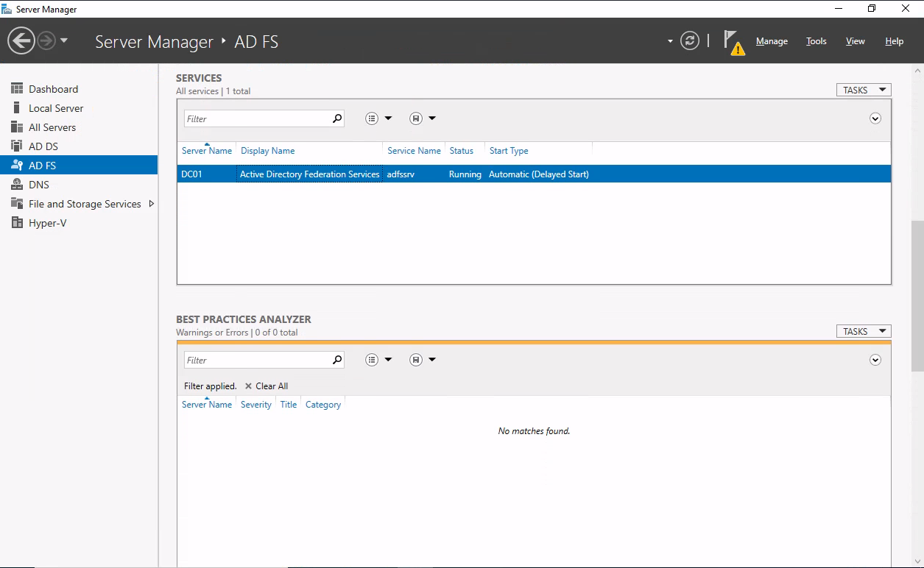Sort Services by Server Name column

point(207,151)
